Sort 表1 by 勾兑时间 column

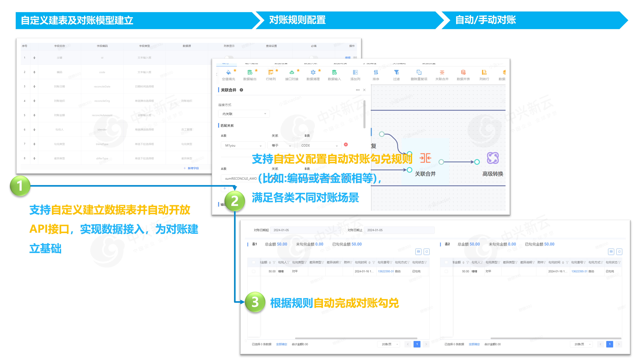pos(370,263)
